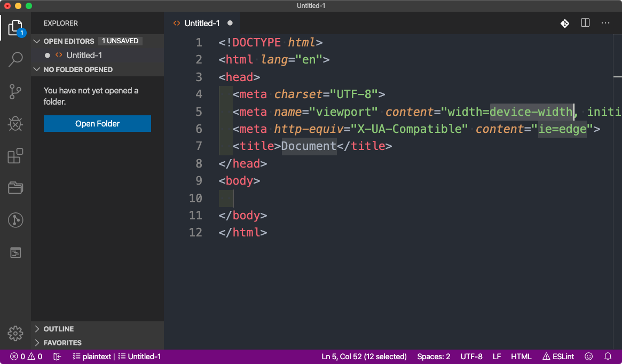Click the Open Folder button

(x=97, y=123)
